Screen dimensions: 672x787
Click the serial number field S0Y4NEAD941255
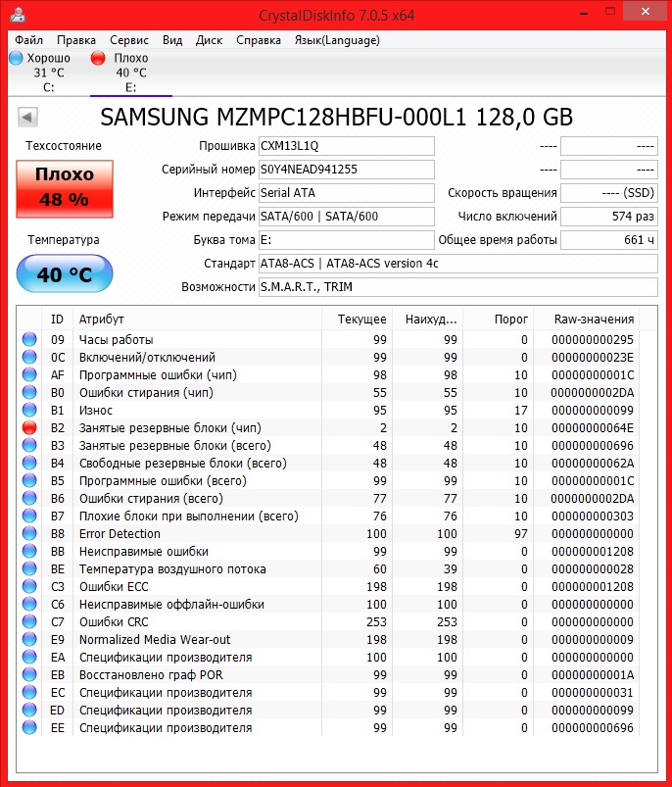(x=347, y=170)
